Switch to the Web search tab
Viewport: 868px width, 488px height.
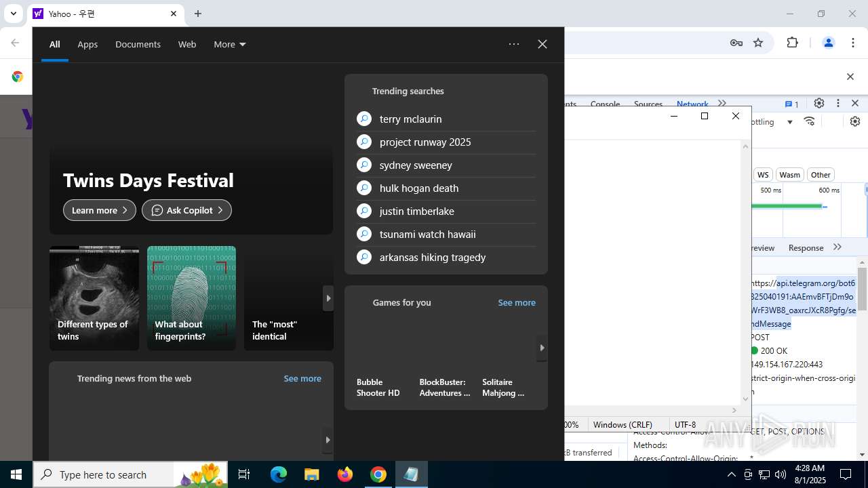(x=187, y=44)
